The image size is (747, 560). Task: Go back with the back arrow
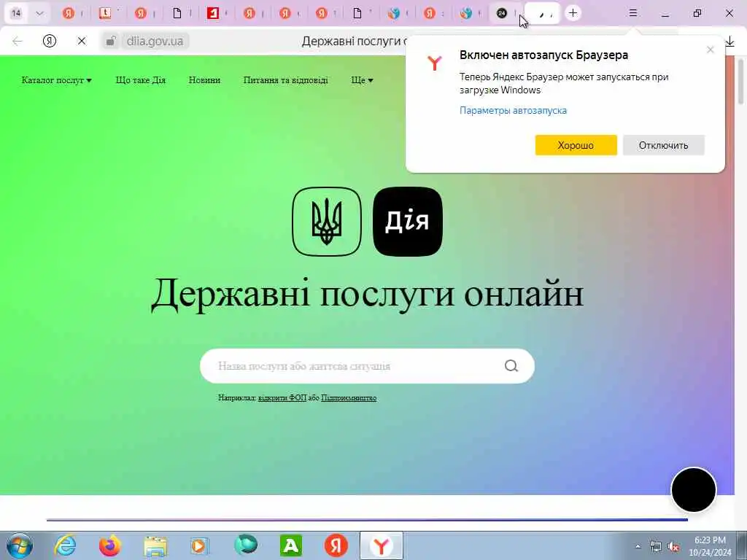click(18, 41)
